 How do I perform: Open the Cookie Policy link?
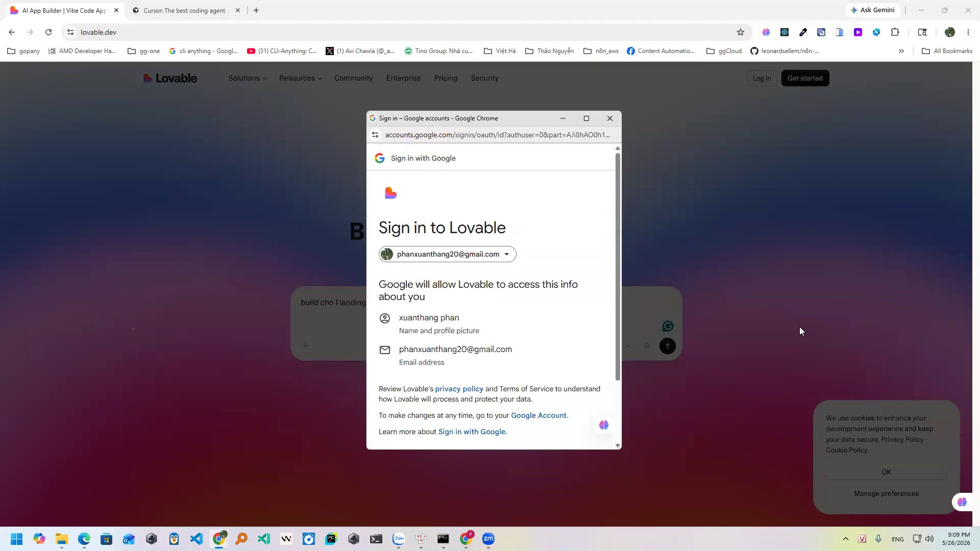tap(847, 450)
